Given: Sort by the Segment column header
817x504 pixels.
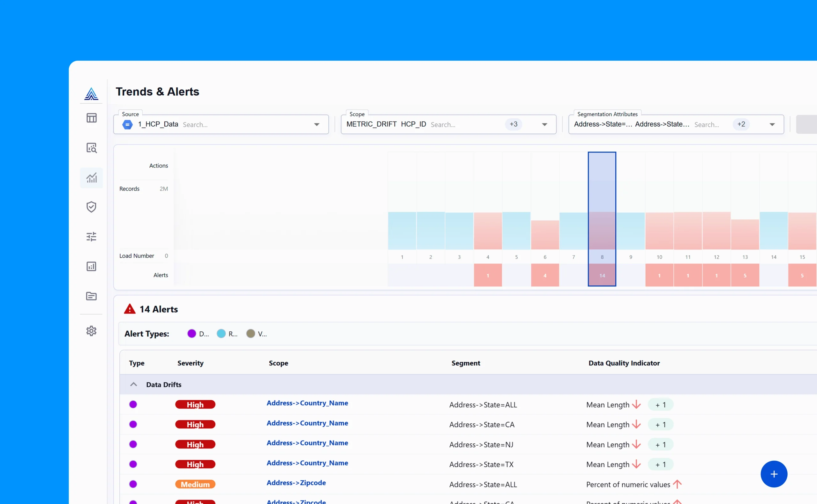Looking at the screenshot, I should (x=466, y=363).
